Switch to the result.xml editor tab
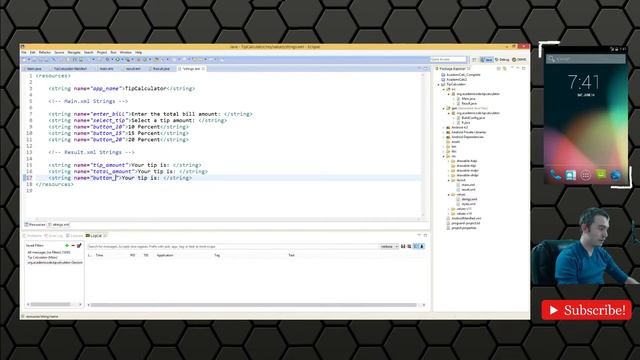The height and width of the screenshot is (360, 640). (133, 69)
